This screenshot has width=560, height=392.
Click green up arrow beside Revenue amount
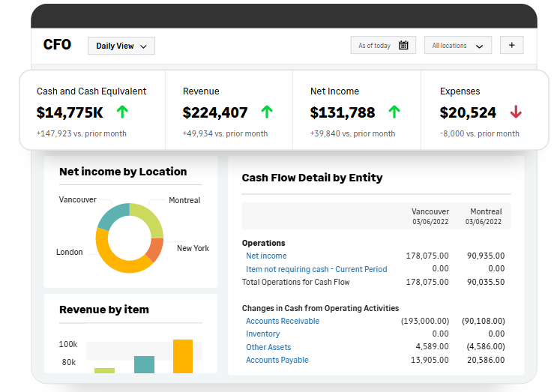pos(267,112)
